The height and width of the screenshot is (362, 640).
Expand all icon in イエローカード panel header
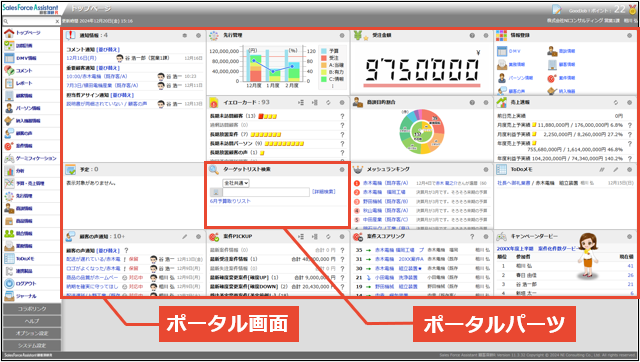pos(301,102)
